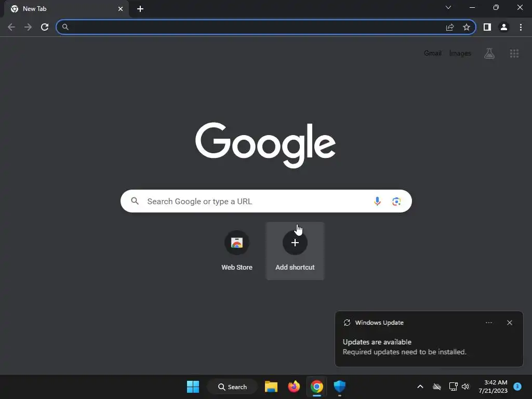Open Chrome's three-dot menu
The image size is (532, 399).
[521, 27]
